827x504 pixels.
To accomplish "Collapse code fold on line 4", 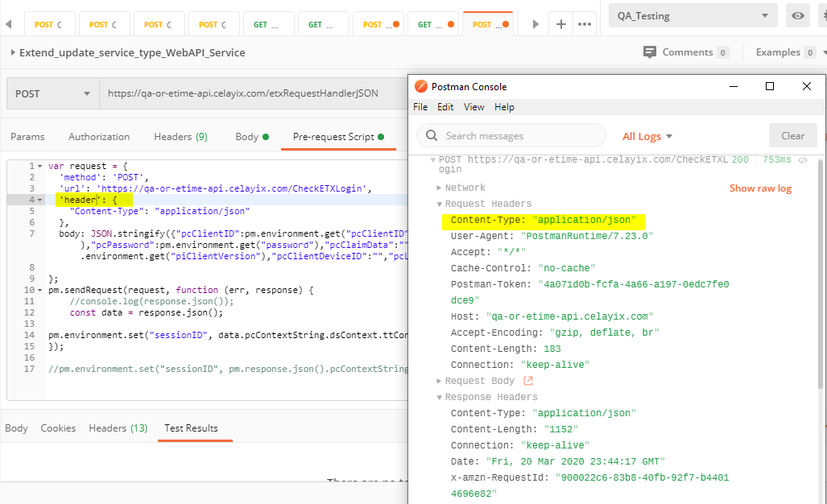I will click(x=39, y=200).
